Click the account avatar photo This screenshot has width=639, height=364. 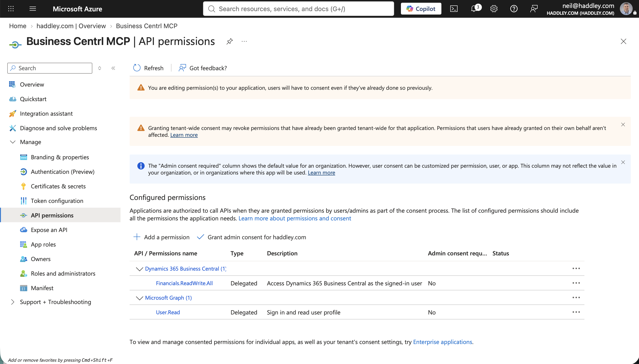[x=626, y=9]
